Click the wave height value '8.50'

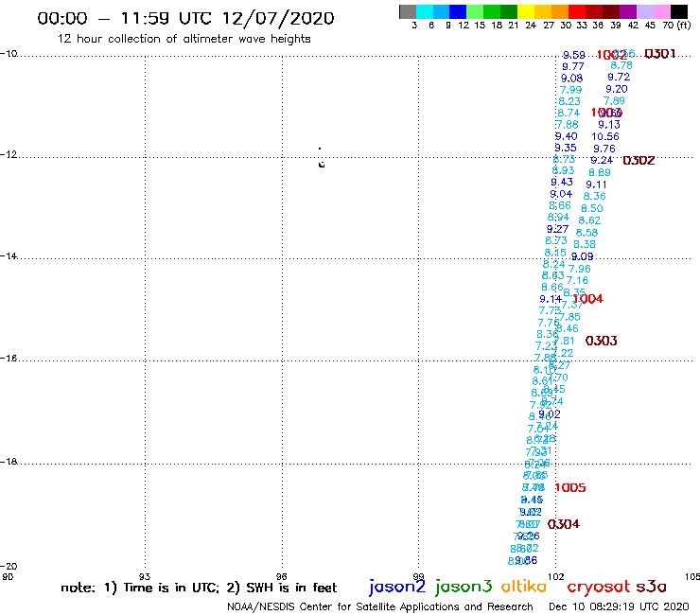point(592,208)
